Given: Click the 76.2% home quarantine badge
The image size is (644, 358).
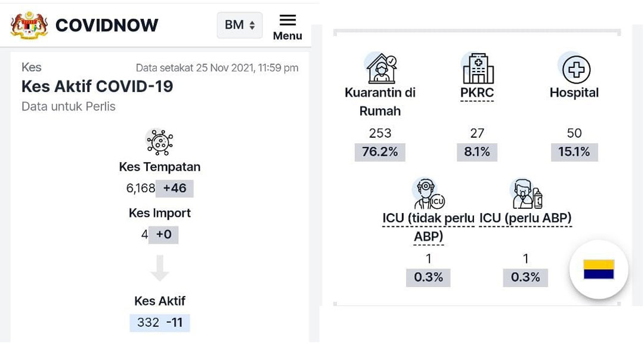Looking at the screenshot, I should [380, 152].
